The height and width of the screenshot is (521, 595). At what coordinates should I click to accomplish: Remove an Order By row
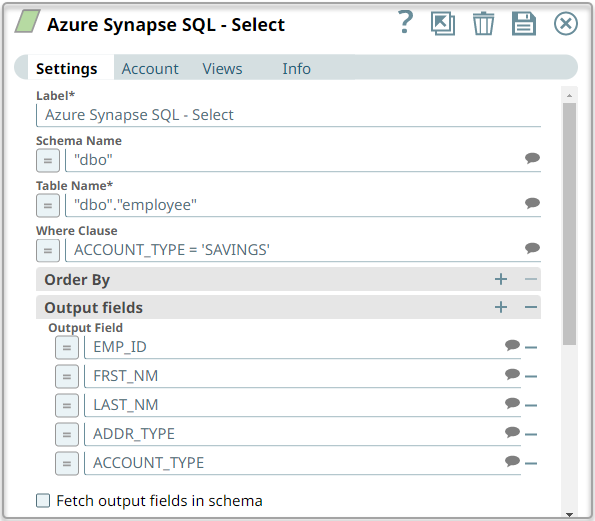click(x=531, y=279)
